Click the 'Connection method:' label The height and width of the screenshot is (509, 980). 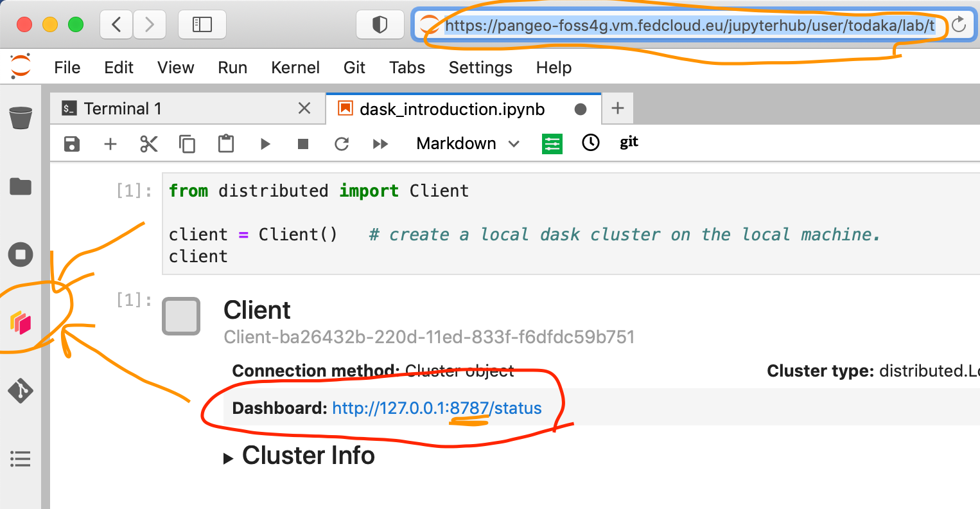click(x=316, y=371)
